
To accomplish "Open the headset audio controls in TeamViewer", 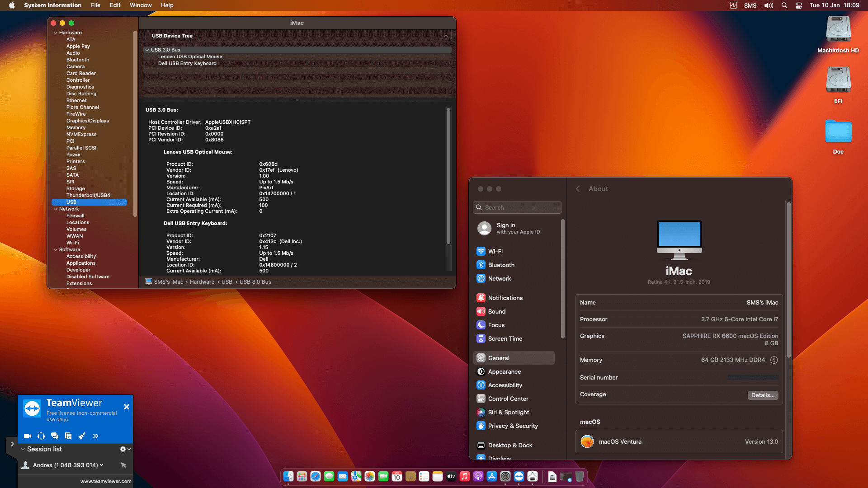I will pos(41,436).
